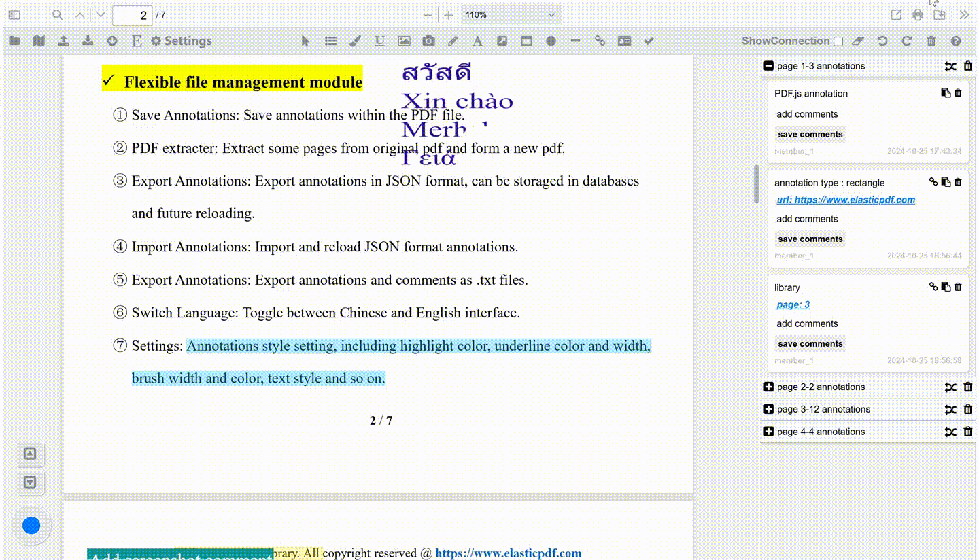
Task: Select the link chain tool in the toolbar
Action: 600,41
